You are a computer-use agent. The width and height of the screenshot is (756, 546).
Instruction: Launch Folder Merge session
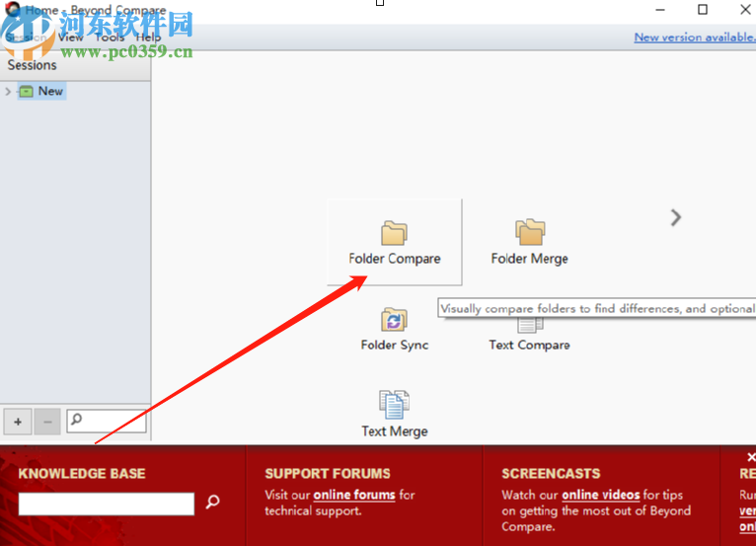pyautogui.click(x=529, y=242)
